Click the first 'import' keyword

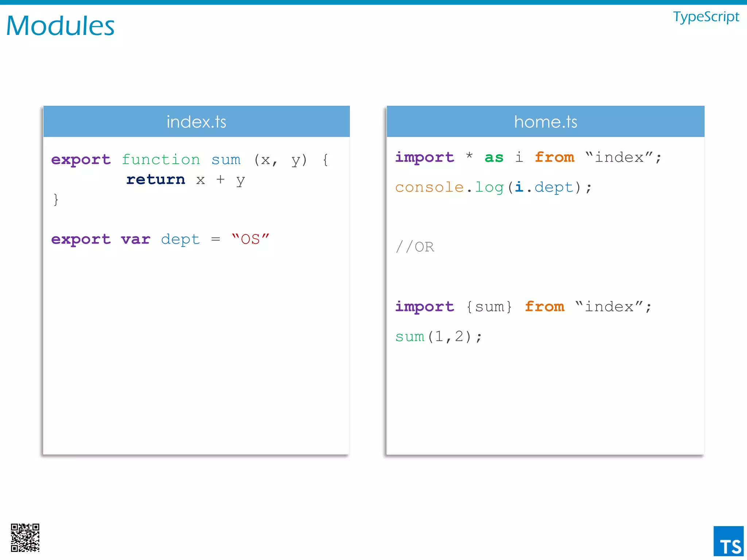click(425, 157)
